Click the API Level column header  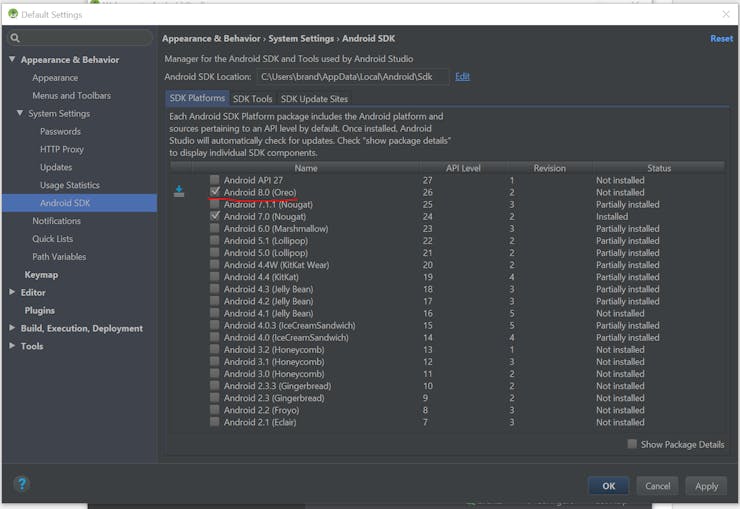pos(463,168)
